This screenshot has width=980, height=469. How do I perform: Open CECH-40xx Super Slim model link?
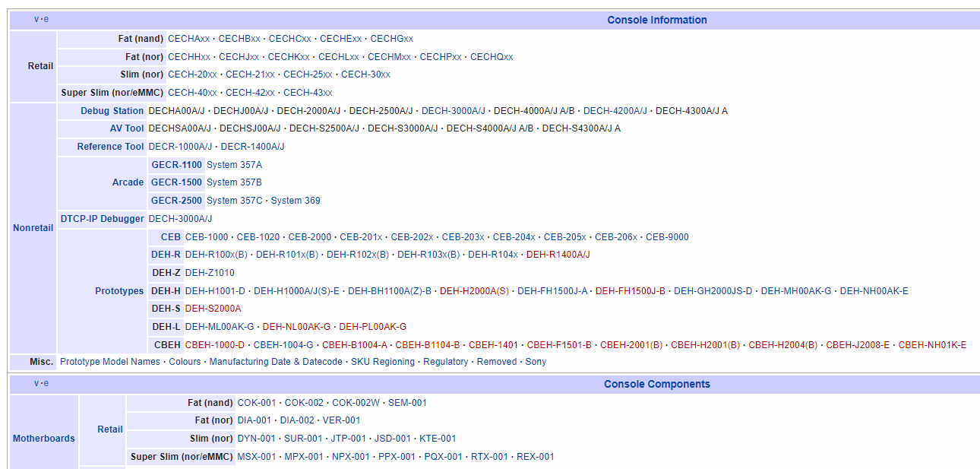192,93
